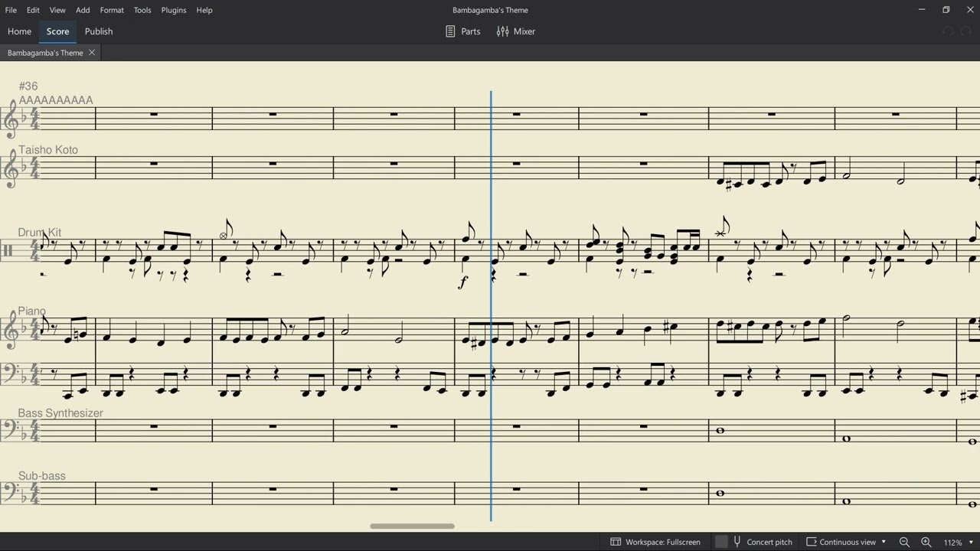Open the Continuous view mode dropdown
Image resolution: width=980 pixels, height=551 pixels.
tap(847, 542)
